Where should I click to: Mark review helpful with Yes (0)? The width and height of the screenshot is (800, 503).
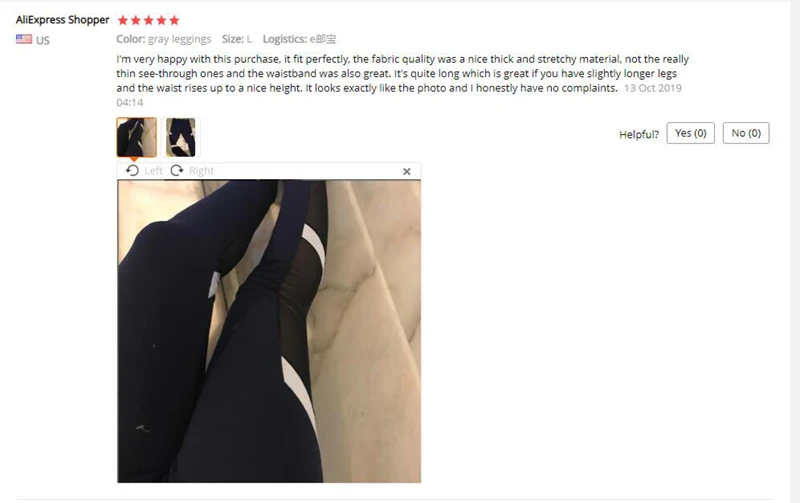coord(690,133)
